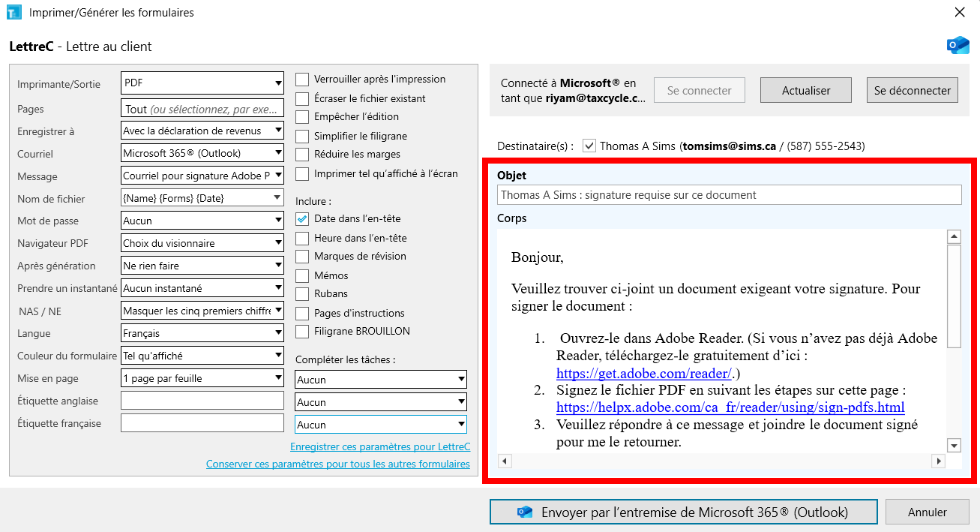Click the Pages input field
Image resolution: width=980 pixels, height=532 pixels.
(202, 109)
